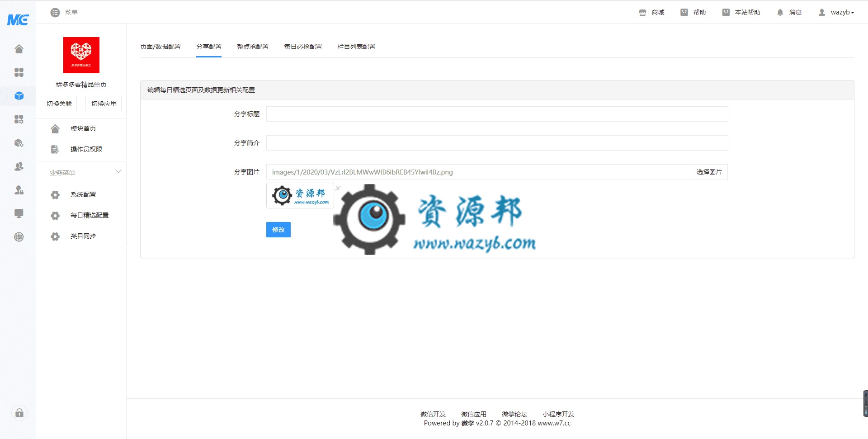Click the 模块首页 house icon
The image size is (868, 439).
click(55, 129)
